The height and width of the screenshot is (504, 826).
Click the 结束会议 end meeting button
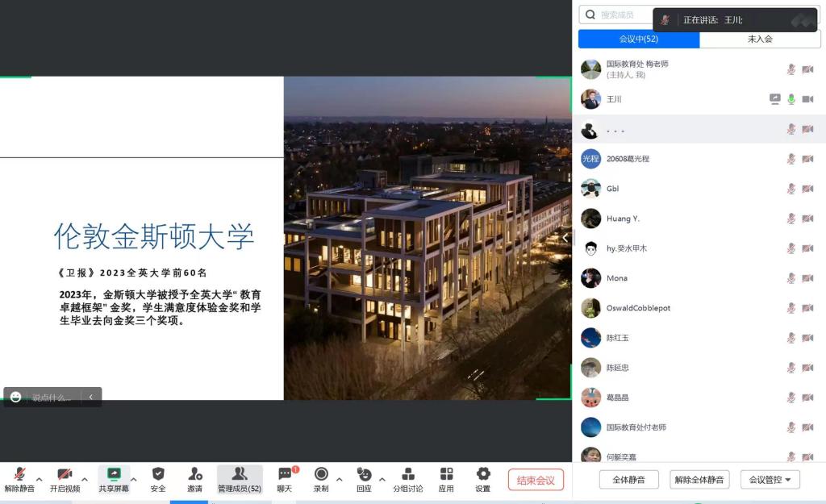pos(536,480)
